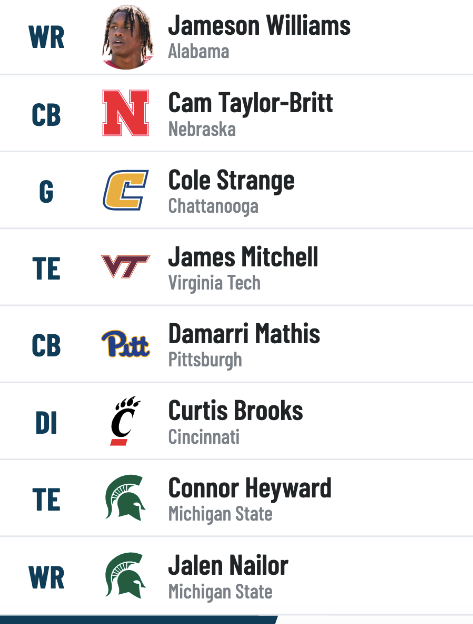Click the Alabama school text
473x624 pixels.
tap(199, 51)
